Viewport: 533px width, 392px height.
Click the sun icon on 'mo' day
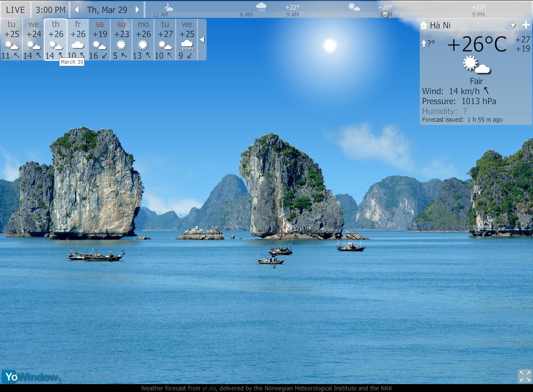pyautogui.click(x=143, y=45)
